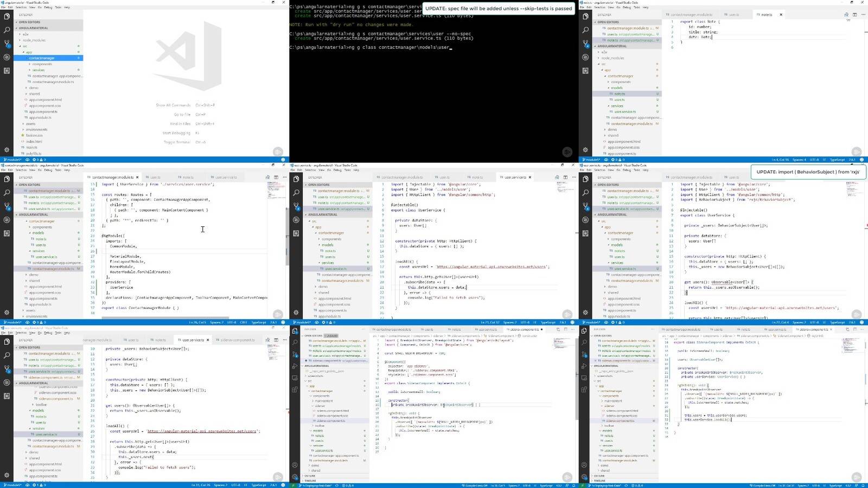Open File menu in the empty-editor window

coord(4,8)
